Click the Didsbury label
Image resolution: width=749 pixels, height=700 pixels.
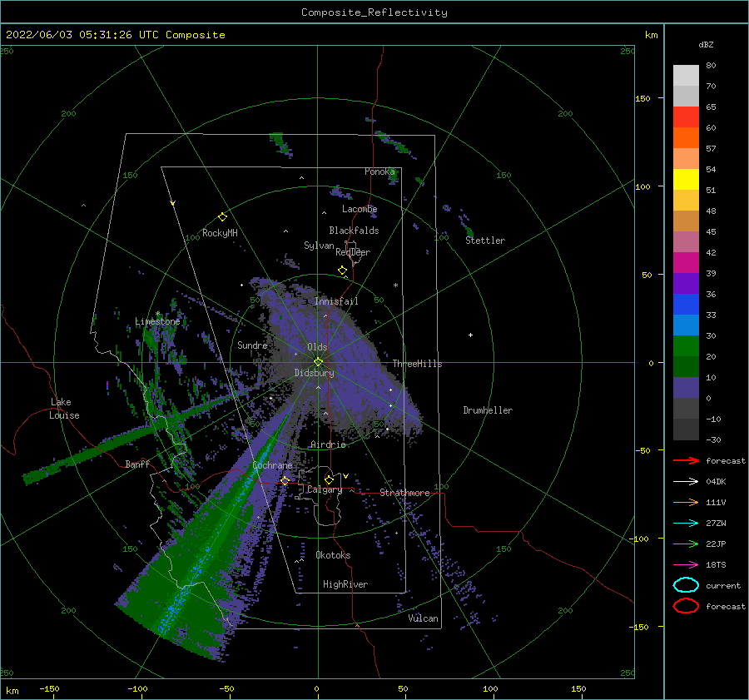(x=315, y=373)
